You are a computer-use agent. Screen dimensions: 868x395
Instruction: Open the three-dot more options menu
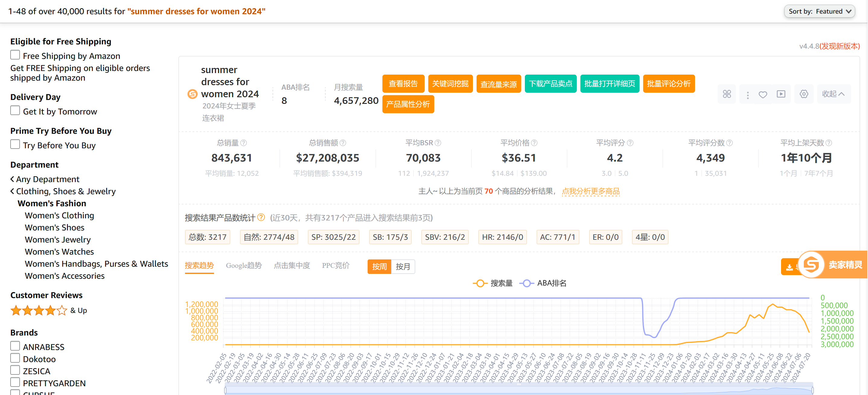click(x=747, y=95)
